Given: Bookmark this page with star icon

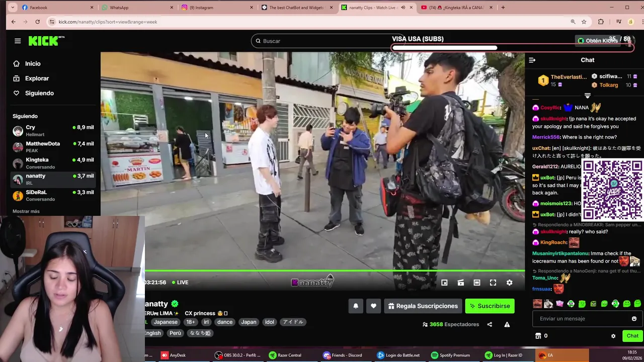Looking at the screenshot, I should coord(584,22).
